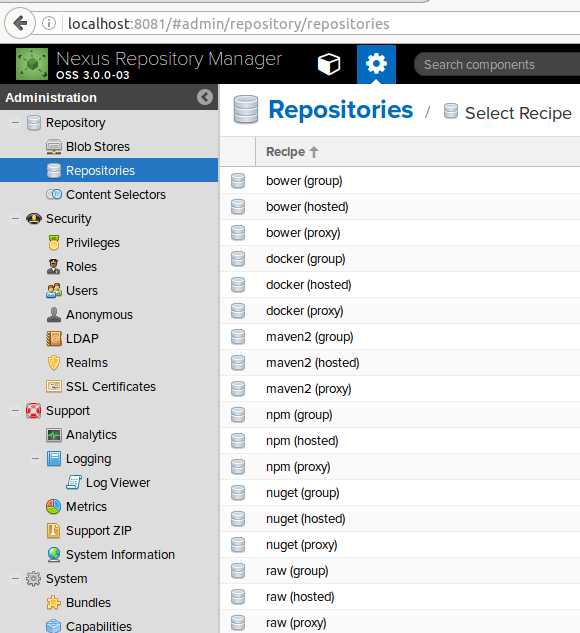Click the Repositories icon in sidebar

click(54, 170)
